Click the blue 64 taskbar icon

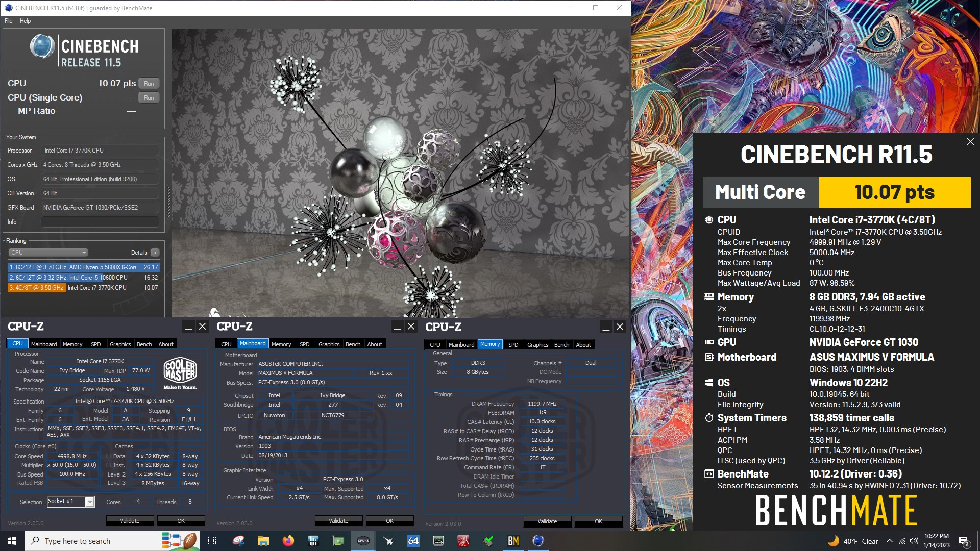pyautogui.click(x=413, y=541)
